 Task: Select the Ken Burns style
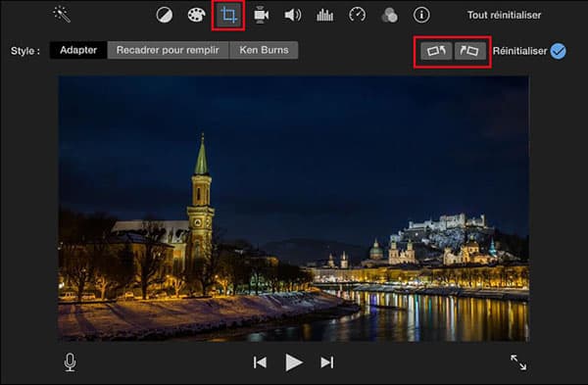(264, 50)
